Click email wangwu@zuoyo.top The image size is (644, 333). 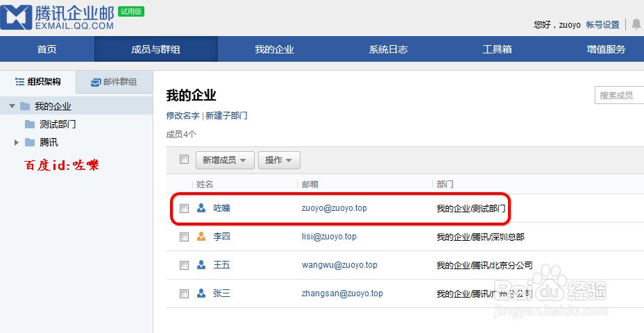pos(339,265)
